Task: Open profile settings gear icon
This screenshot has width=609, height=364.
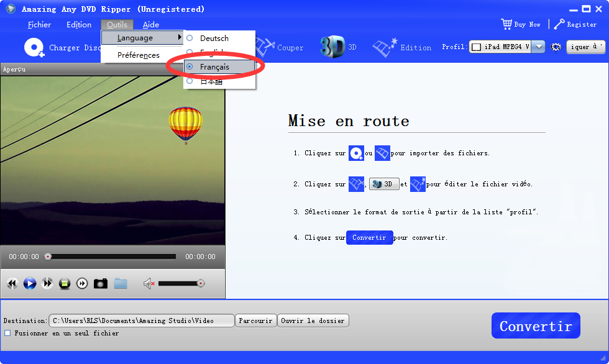Action: 556,47
